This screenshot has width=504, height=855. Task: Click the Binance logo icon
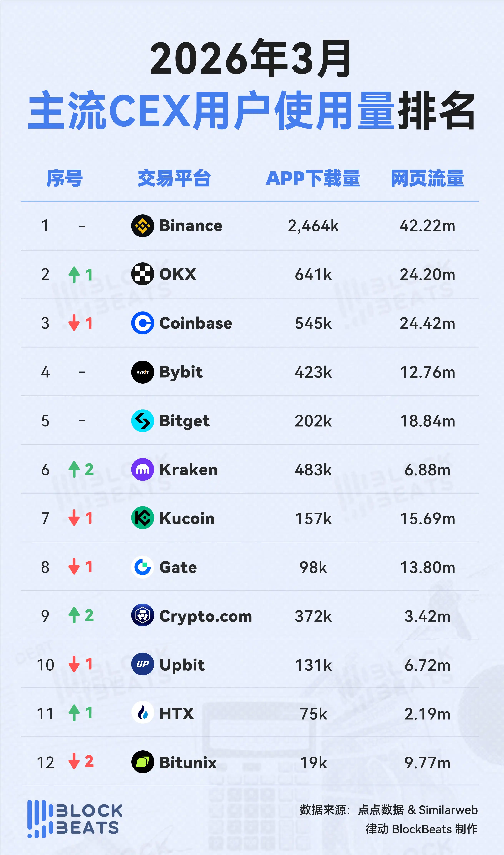(143, 226)
